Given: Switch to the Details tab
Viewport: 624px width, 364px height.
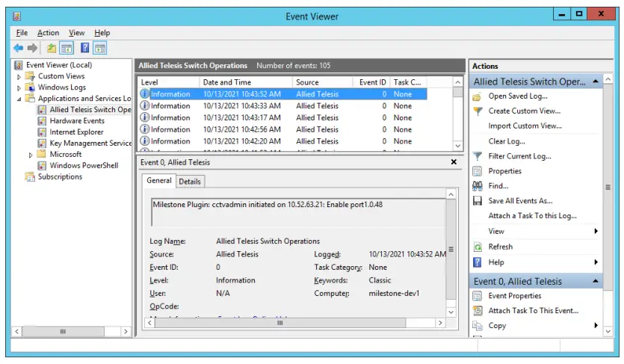Looking at the screenshot, I should 190,181.
